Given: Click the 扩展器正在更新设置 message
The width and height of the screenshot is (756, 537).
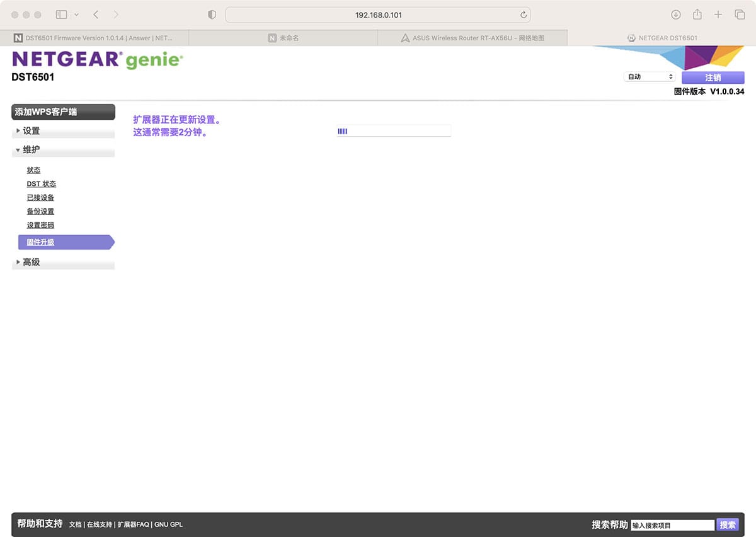Looking at the screenshot, I should pyautogui.click(x=176, y=119).
